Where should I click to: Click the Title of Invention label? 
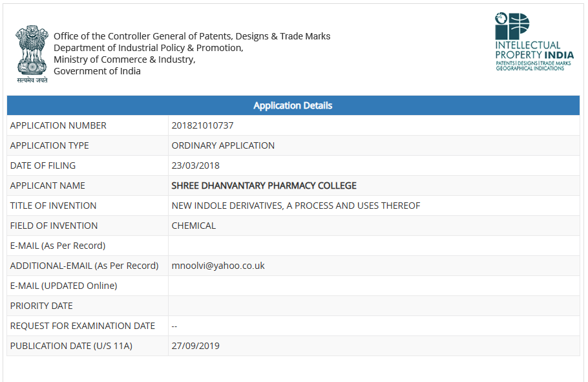pyautogui.click(x=53, y=206)
